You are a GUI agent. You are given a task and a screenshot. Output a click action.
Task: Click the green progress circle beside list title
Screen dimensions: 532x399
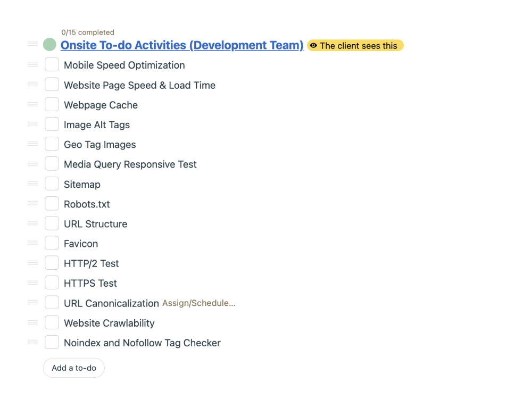[x=49, y=45]
